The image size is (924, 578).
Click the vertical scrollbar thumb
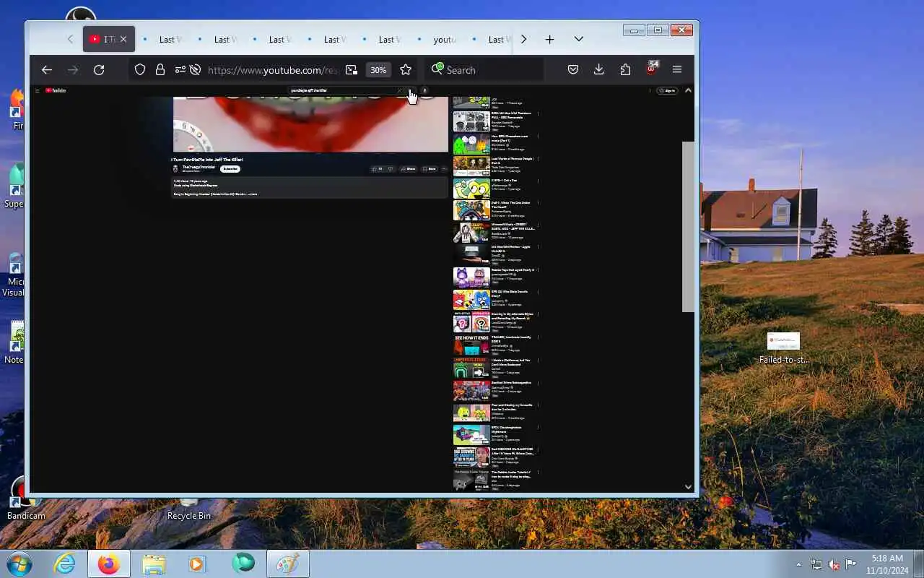[688, 226]
